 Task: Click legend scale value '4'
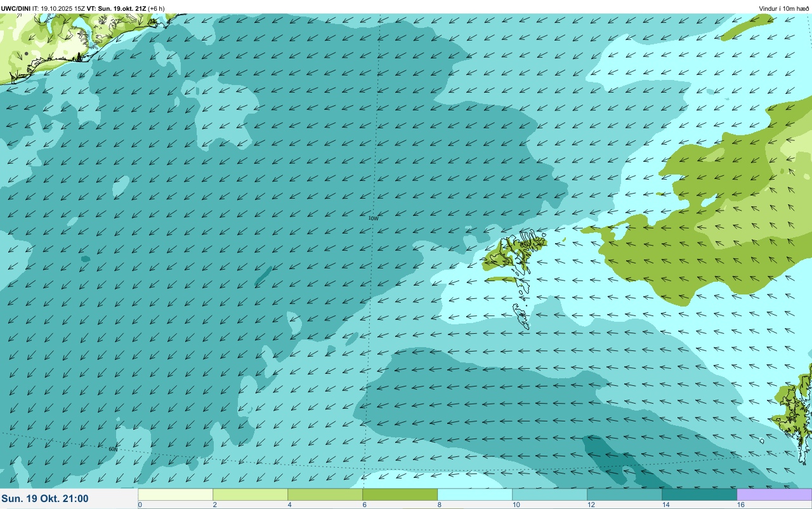pyautogui.click(x=289, y=505)
